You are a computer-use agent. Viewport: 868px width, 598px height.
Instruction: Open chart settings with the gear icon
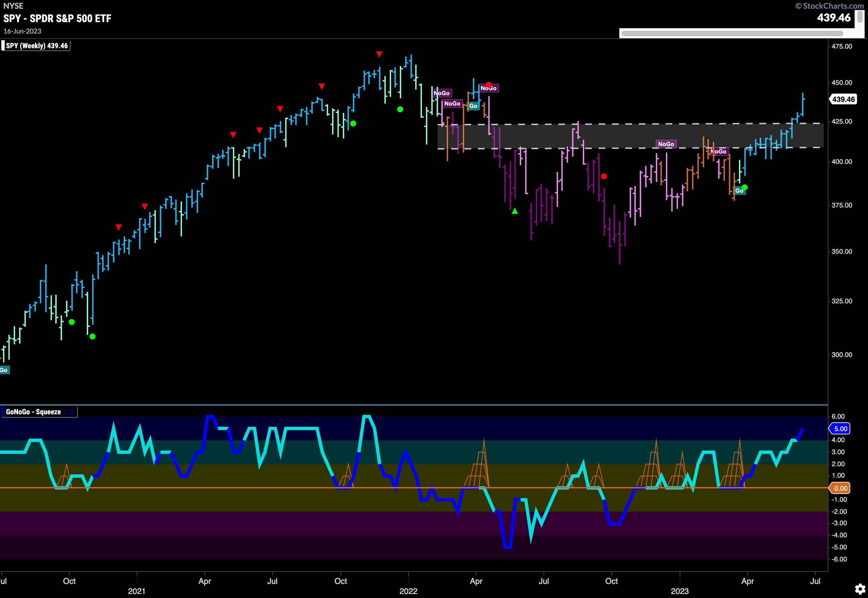tap(860, 588)
